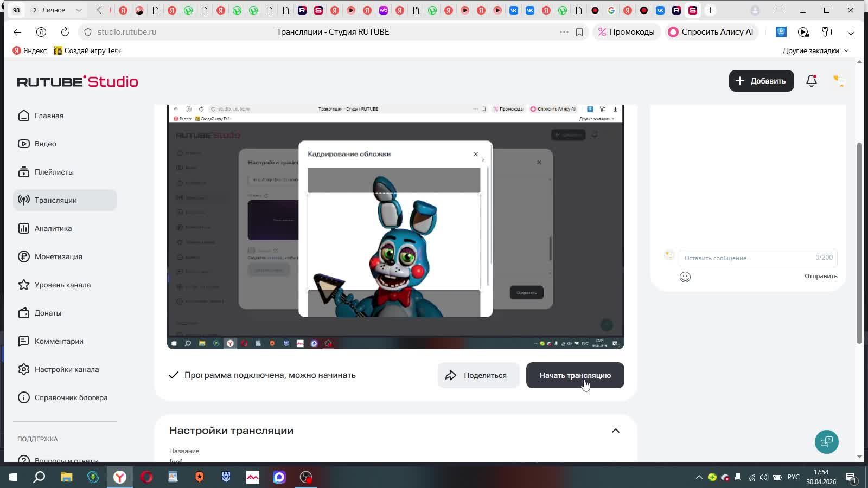Click the RUTUBE Studio logo
Viewport: 868px width, 488px height.
(78, 81)
